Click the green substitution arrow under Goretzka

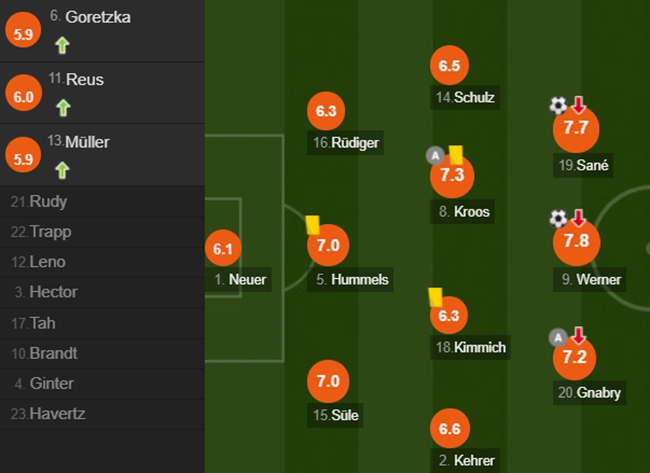[x=63, y=45]
